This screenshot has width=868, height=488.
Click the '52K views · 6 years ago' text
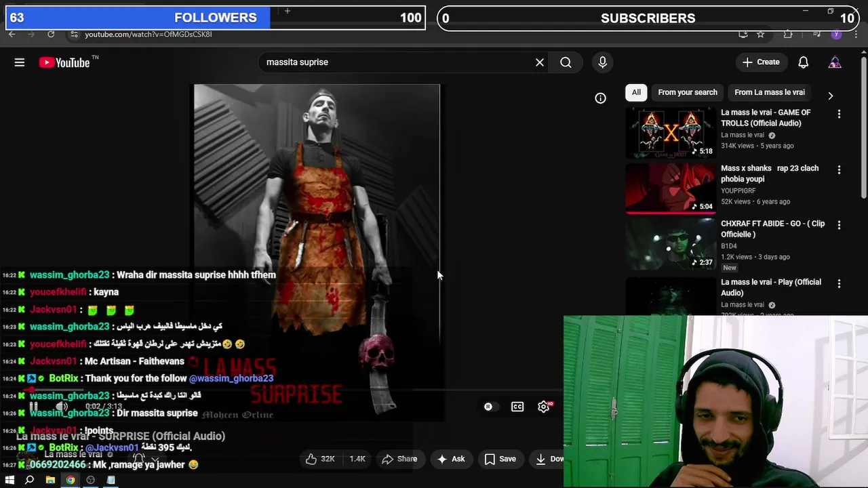coord(755,201)
